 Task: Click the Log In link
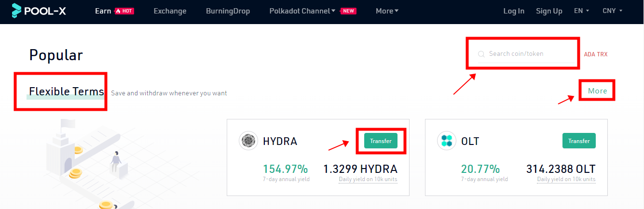click(x=514, y=11)
